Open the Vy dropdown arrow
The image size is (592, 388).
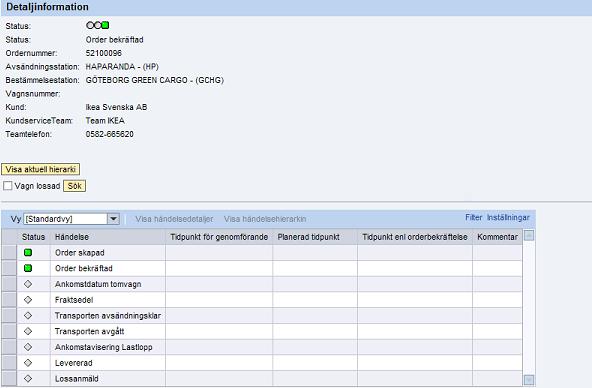113,219
